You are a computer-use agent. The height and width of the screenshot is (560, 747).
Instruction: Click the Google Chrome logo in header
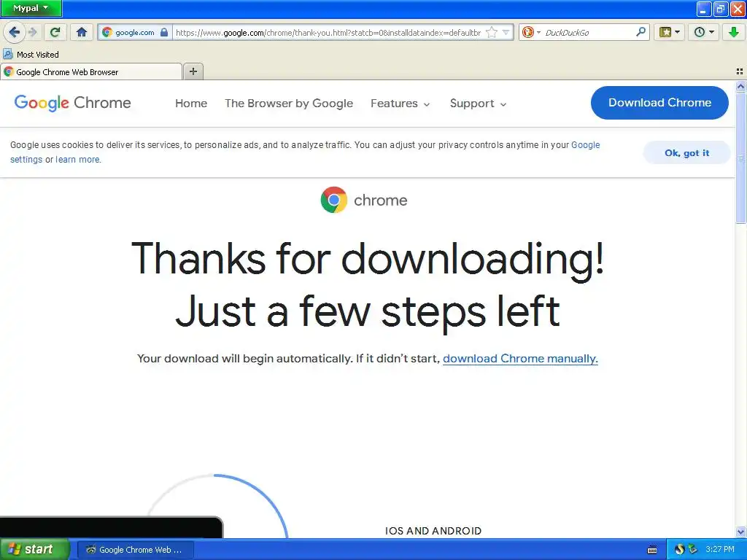[72, 103]
